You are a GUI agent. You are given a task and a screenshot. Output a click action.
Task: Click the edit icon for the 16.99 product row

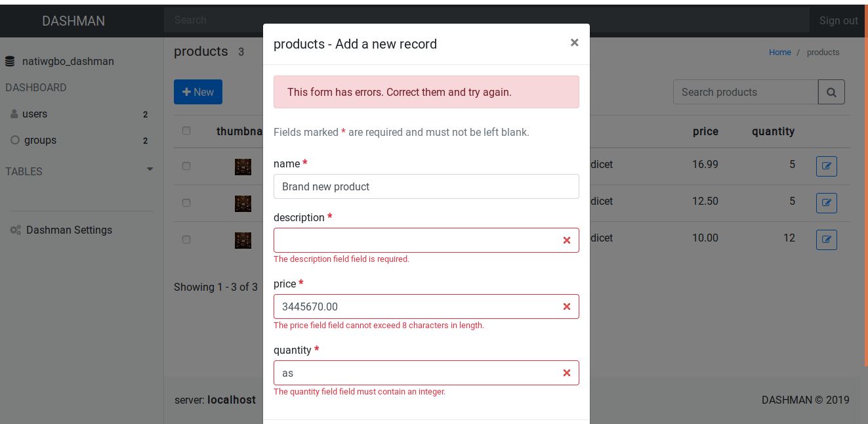pyautogui.click(x=826, y=166)
